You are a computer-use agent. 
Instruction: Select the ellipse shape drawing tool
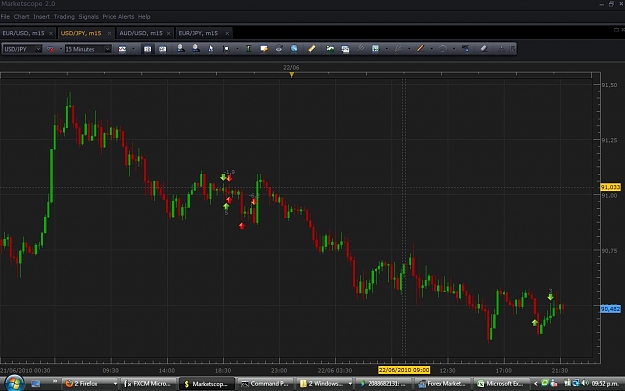point(442,49)
